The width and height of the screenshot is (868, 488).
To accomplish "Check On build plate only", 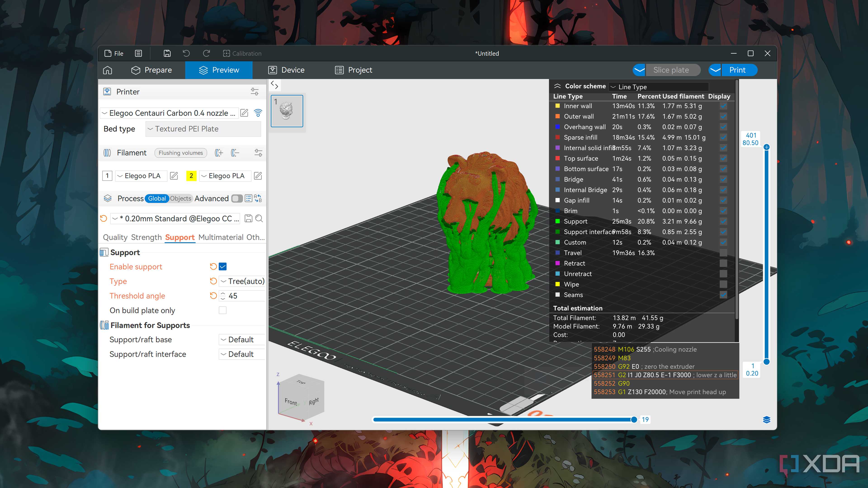I will point(223,310).
